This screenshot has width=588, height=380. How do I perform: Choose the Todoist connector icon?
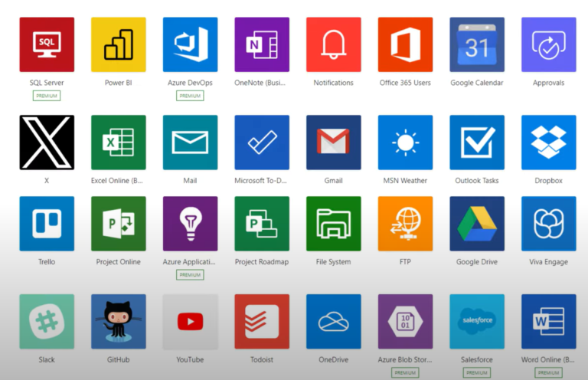tap(262, 322)
